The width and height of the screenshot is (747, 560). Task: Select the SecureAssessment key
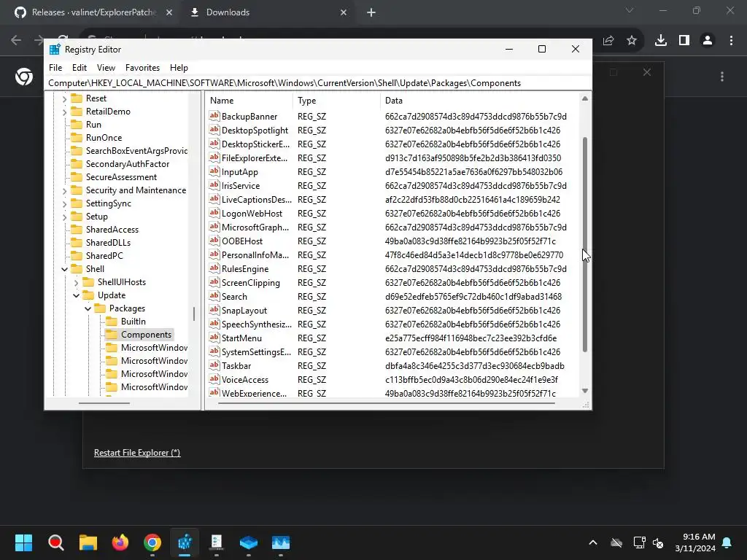click(x=121, y=177)
